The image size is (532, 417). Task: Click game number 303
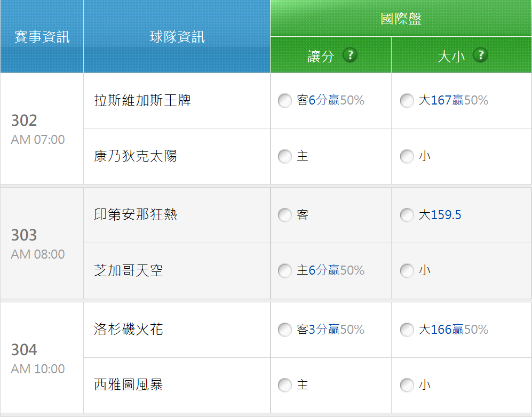click(x=24, y=235)
